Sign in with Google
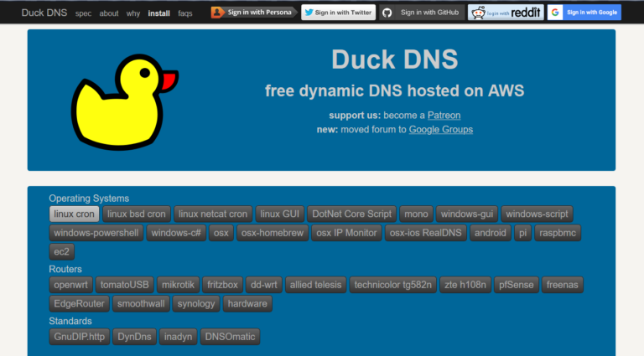 click(x=584, y=13)
